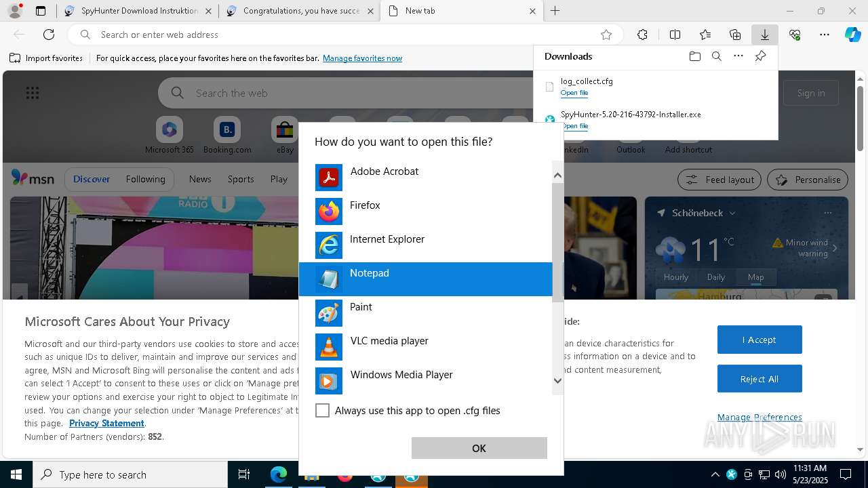Open Task View on the taskbar
Screen dimensions: 868x488
point(244,474)
